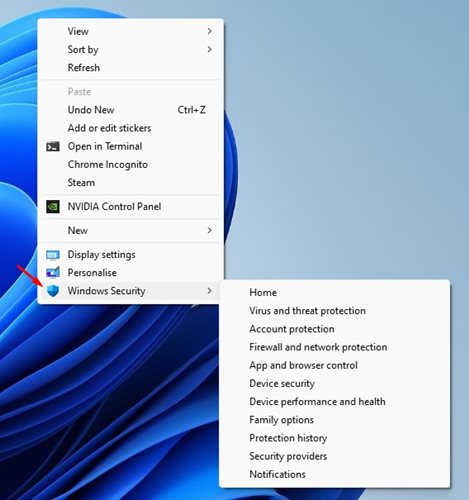Viewport: 469px width, 500px height.
Task: Select Personalise from the menu
Action: 130,273
